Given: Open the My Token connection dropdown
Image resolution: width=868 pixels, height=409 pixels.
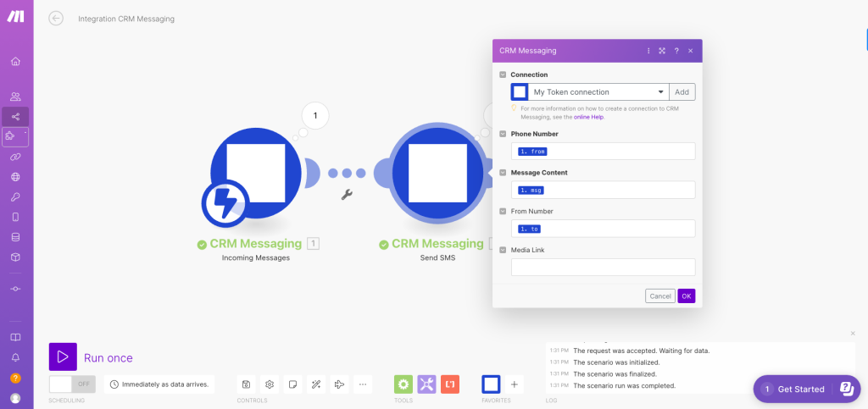Looking at the screenshot, I should pos(598,91).
